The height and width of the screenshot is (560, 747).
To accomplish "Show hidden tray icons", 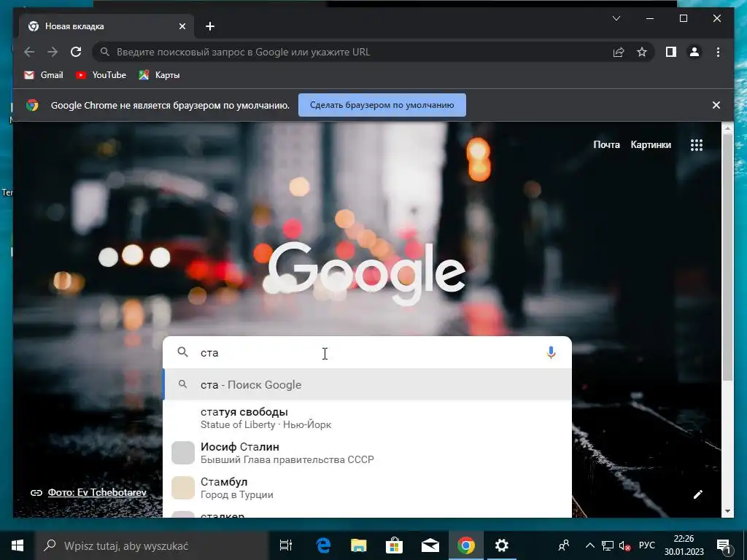I will click(x=589, y=545).
